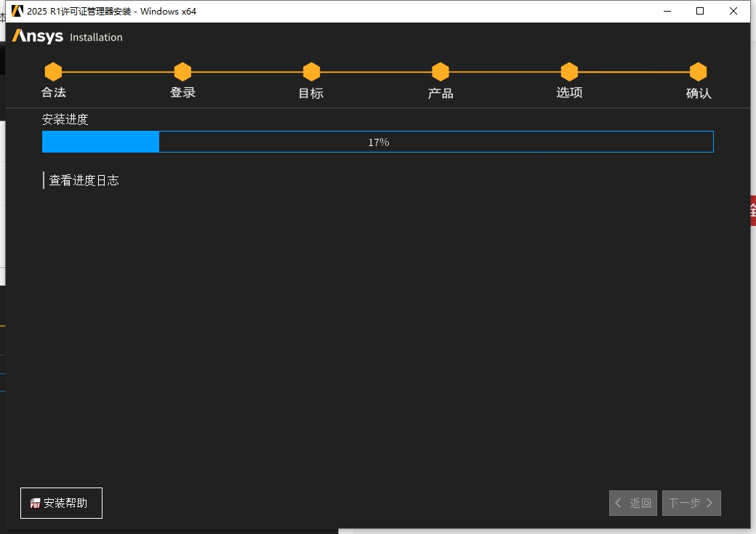756x534 pixels.
Task: Click the 确认 step label
Action: pos(699,93)
